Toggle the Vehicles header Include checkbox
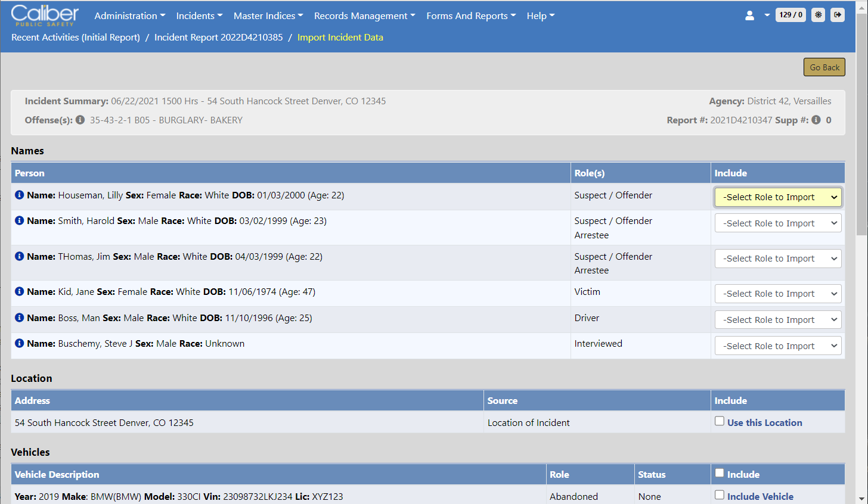Viewport: 868px width, 504px height. (x=720, y=473)
